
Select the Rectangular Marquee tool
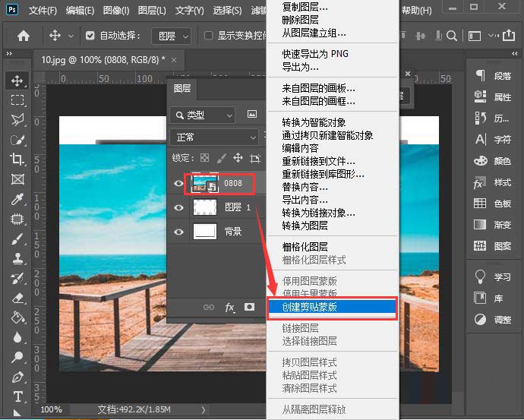(17, 100)
